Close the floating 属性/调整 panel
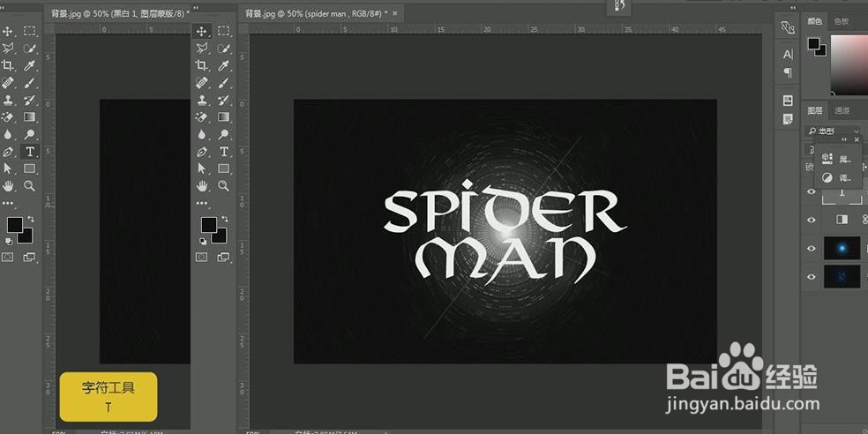This screenshot has height=434, width=868. [x=857, y=140]
